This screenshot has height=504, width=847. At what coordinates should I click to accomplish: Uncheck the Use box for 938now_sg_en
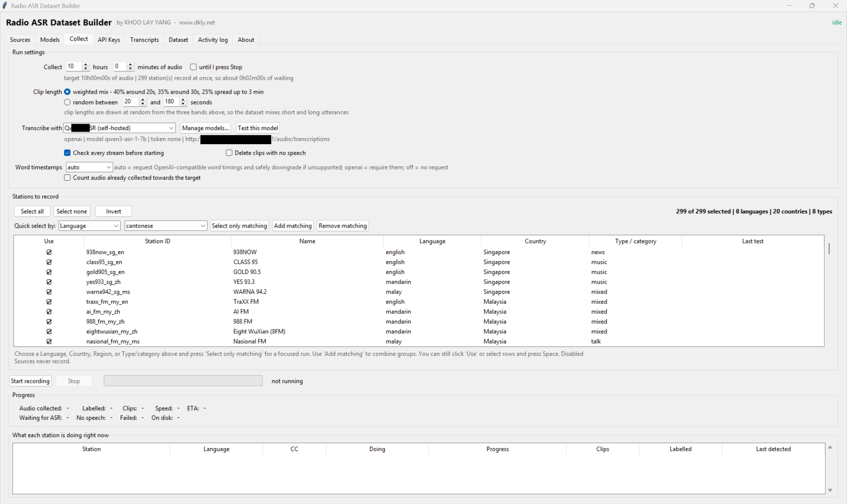pos(49,252)
